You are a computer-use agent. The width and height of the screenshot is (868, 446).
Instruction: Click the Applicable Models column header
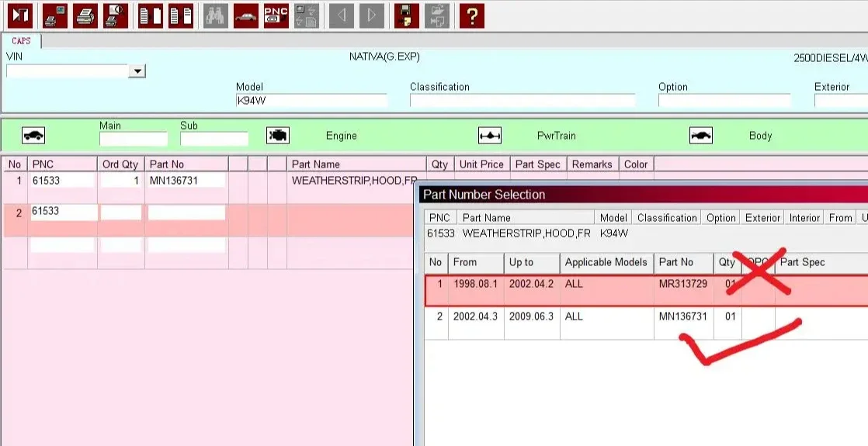pyautogui.click(x=606, y=262)
